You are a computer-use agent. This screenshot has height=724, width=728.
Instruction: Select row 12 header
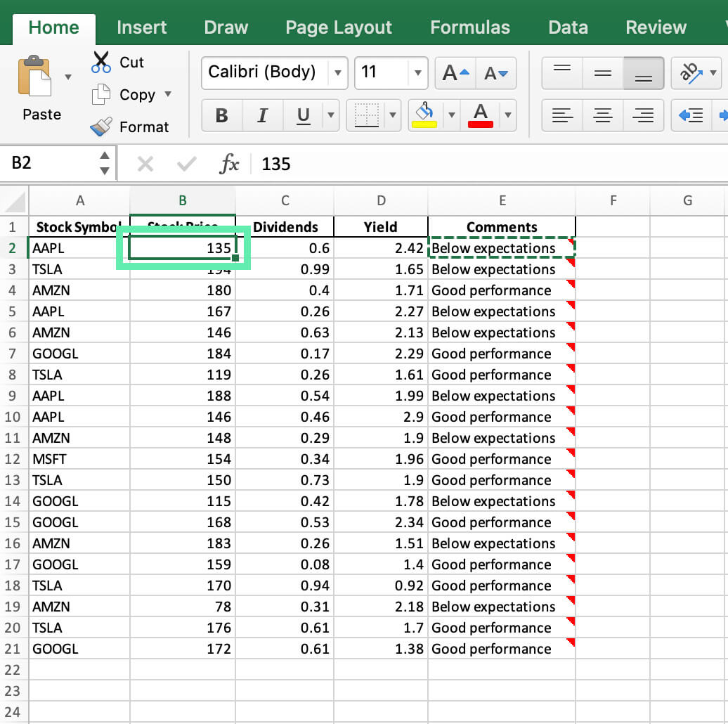13,459
